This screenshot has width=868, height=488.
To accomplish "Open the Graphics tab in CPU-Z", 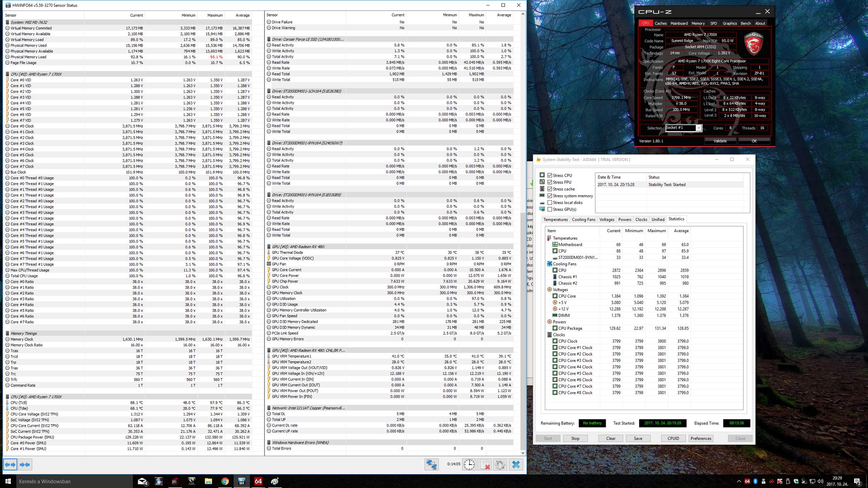I will (729, 23).
